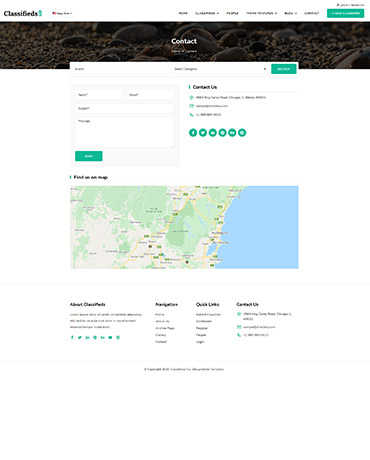Focus the Email field in contact form
This screenshot has height=460, width=370.
pos(150,95)
